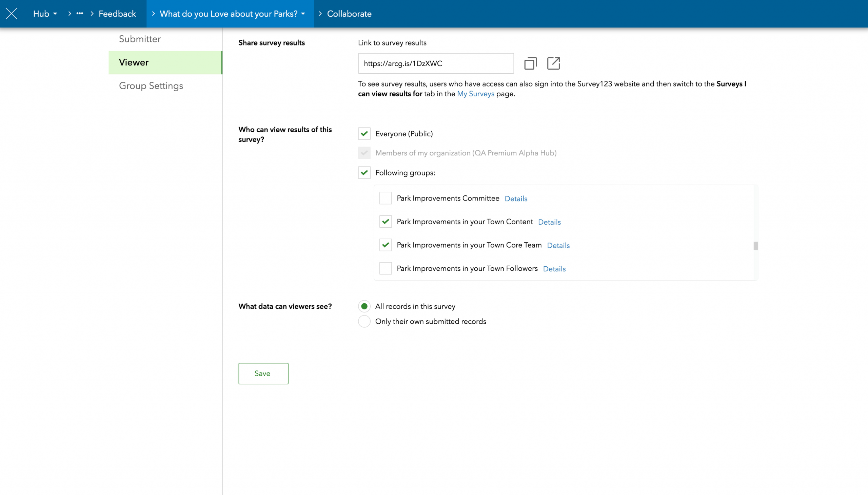Click the X close icon in the top bar
Image resolution: width=868 pixels, height=495 pixels.
pyautogui.click(x=11, y=14)
